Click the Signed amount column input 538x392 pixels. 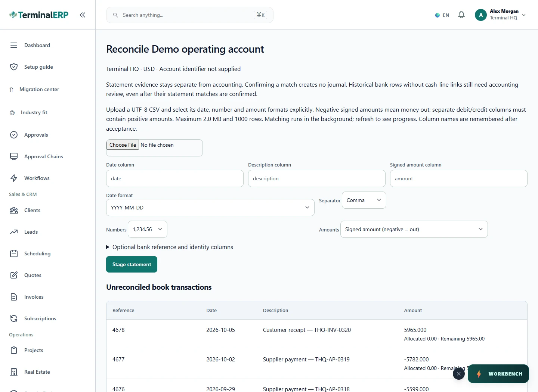pos(459,178)
